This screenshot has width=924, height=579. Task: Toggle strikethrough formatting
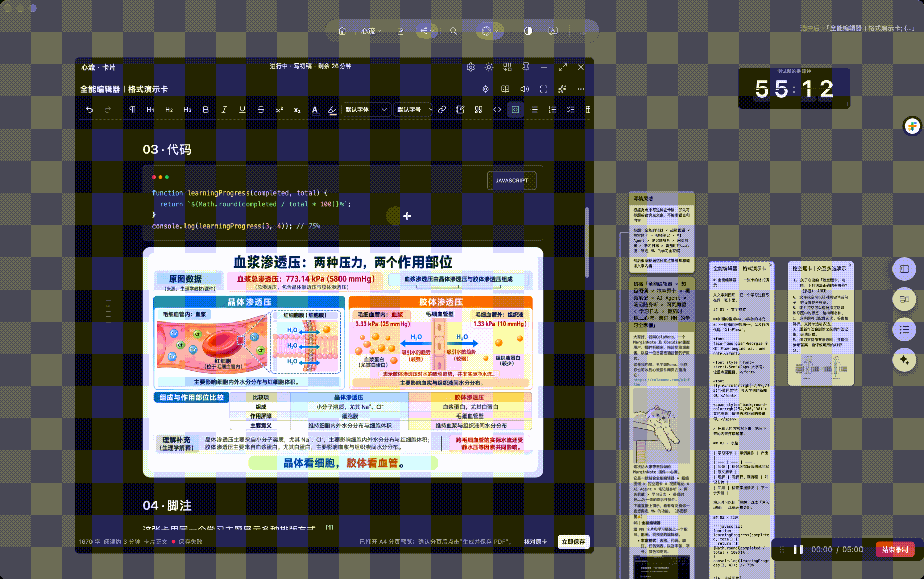click(x=261, y=110)
